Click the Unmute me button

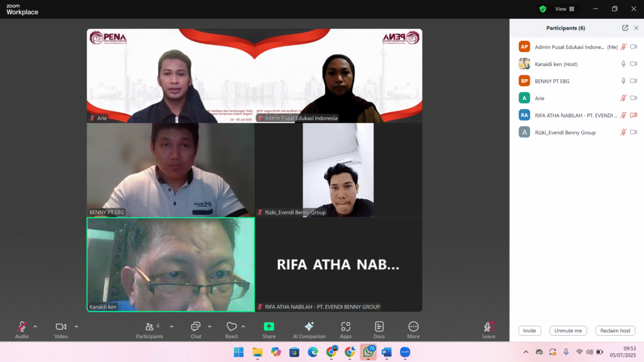pyautogui.click(x=568, y=331)
